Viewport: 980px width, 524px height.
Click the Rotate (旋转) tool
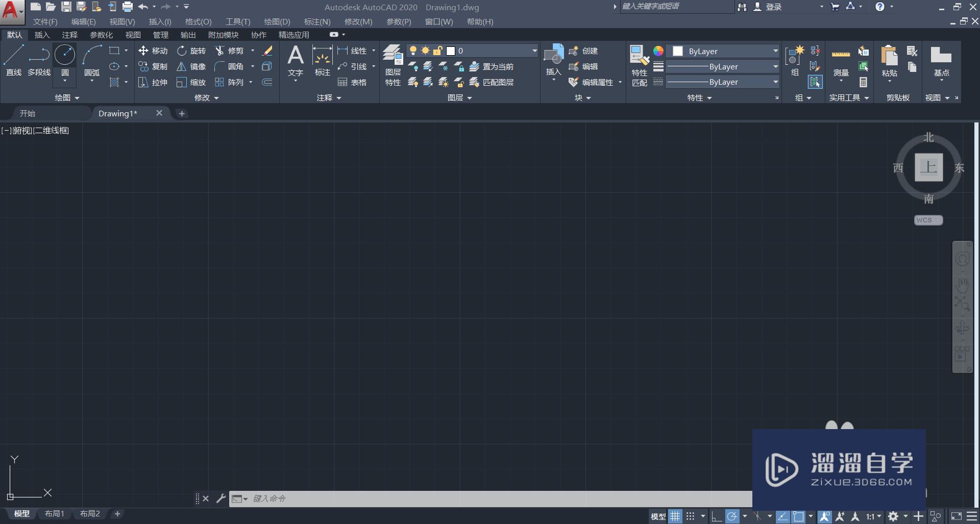(191, 51)
